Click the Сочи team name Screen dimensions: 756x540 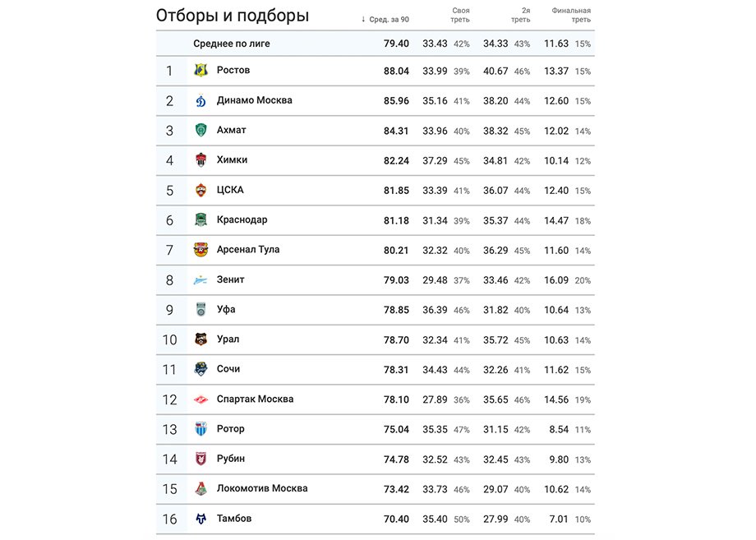(228, 369)
